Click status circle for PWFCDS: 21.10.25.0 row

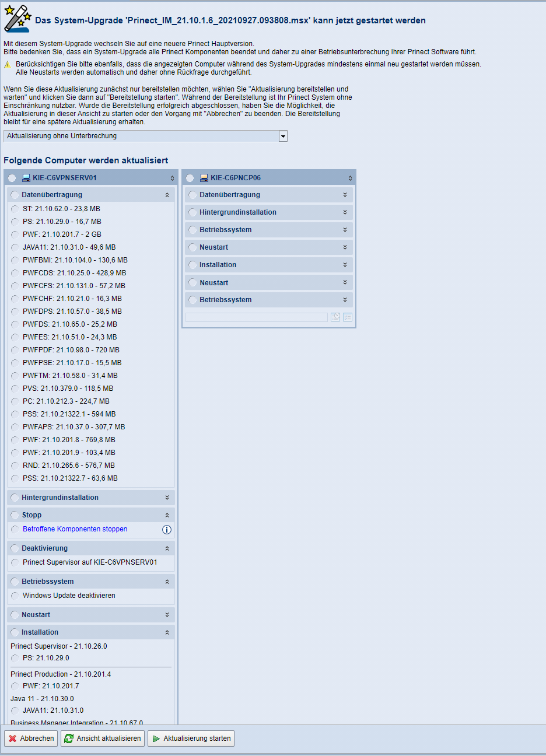tap(15, 273)
